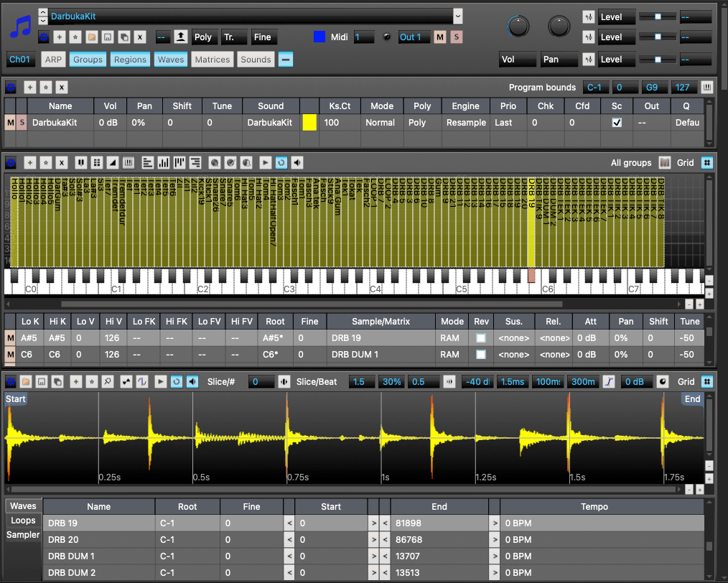Switch to the ARP tab
The image size is (728, 583).
[x=53, y=60]
